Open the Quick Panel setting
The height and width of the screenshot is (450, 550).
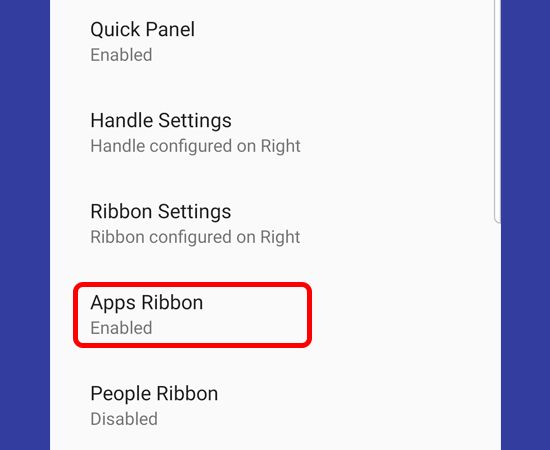tap(142, 29)
